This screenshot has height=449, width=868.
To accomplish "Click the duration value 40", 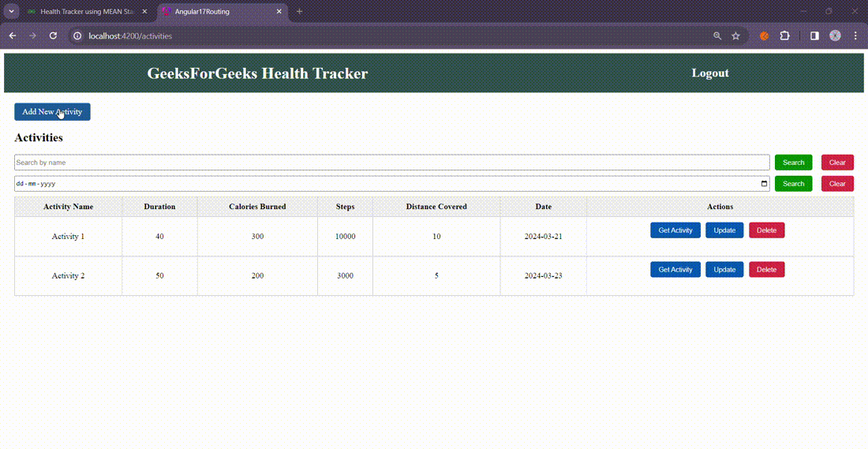I will 159,237.
